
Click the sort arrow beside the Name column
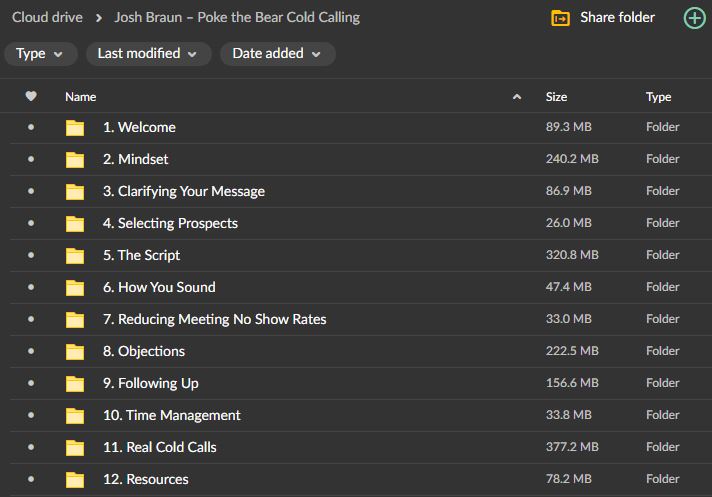[517, 97]
